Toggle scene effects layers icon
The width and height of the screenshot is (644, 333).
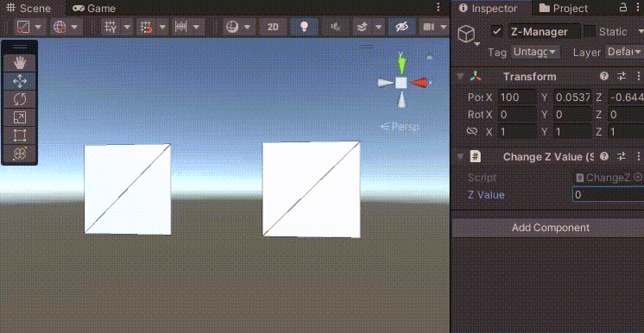(x=362, y=27)
